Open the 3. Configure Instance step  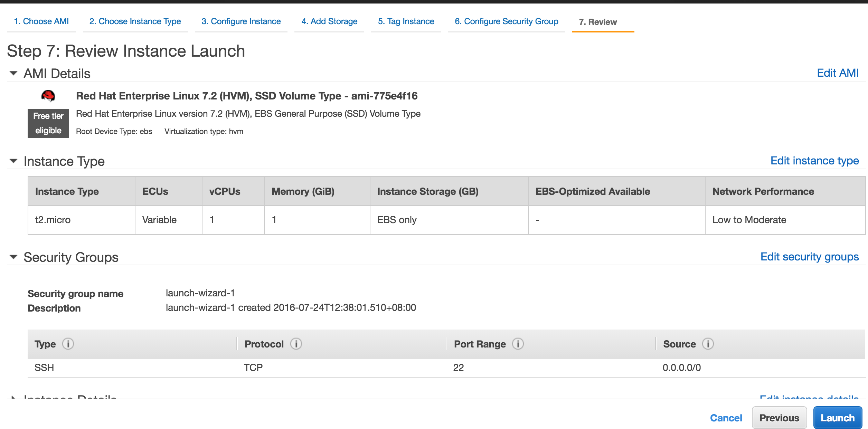coord(241,21)
